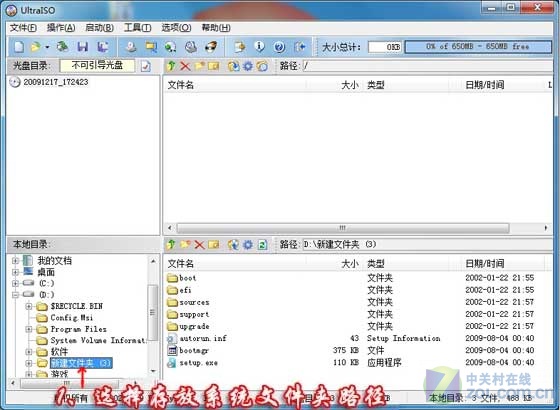
Task: Click the green Refresh icon in the local toolbar
Action: [x=262, y=245]
